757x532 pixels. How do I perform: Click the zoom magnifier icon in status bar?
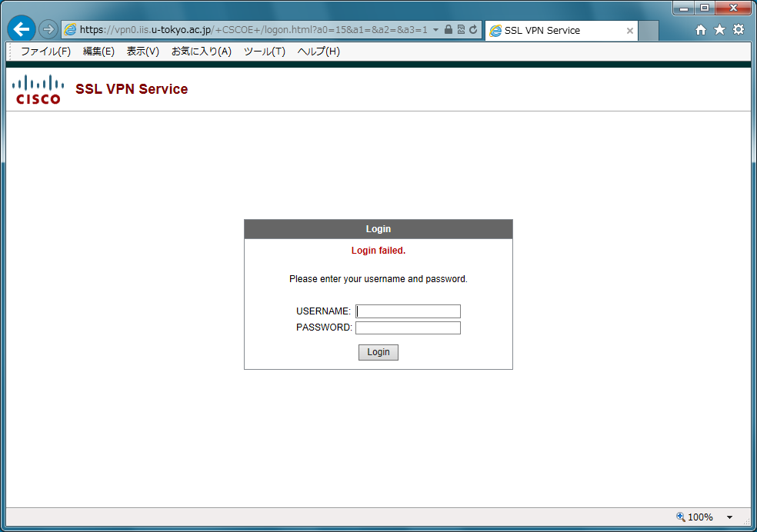pyautogui.click(x=681, y=517)
